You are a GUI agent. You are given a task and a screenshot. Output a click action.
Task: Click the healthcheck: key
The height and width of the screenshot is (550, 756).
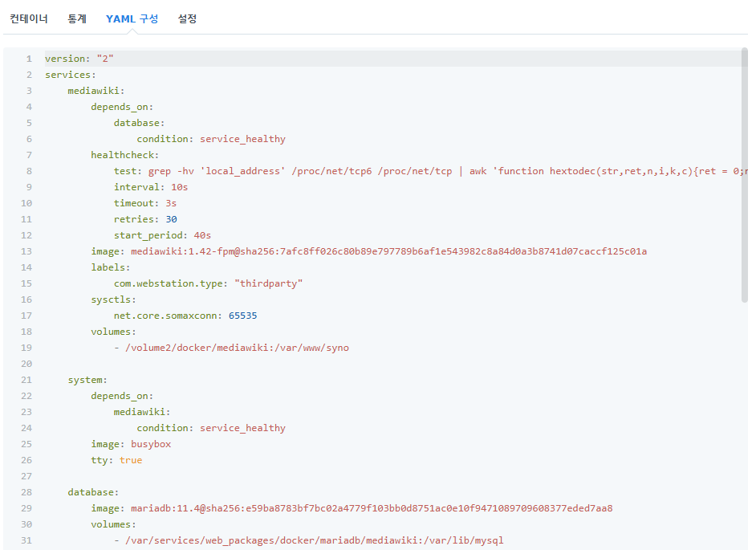point(125,155)
